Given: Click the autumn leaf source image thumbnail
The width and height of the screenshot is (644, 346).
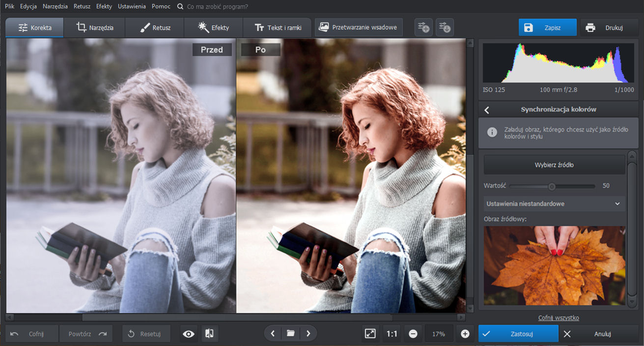Looking at the screenshot, I should click(x=554, y=265).
